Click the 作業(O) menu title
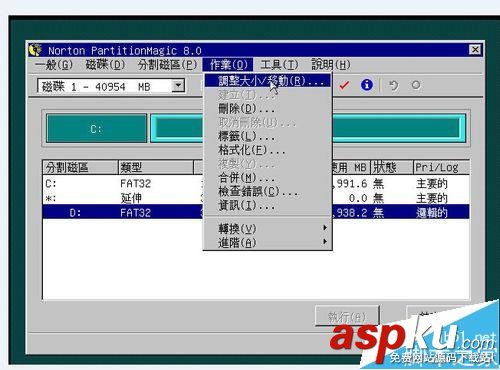 (x=228, y=64)
